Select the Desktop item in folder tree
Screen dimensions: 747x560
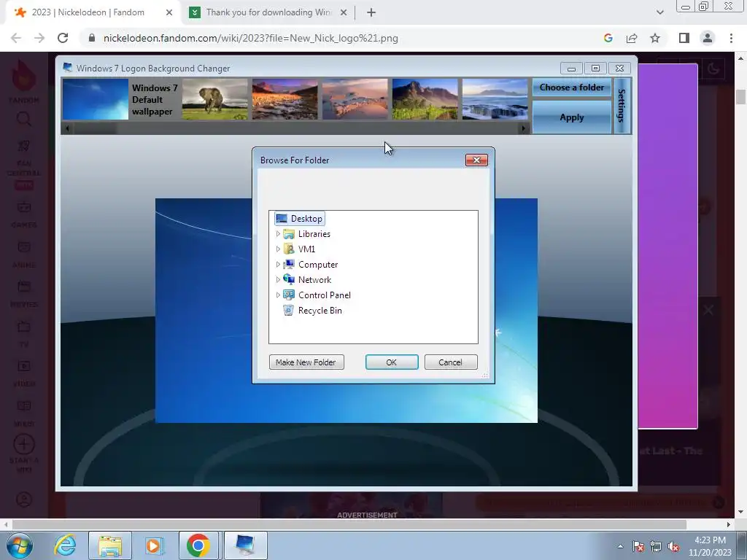click(x=300, y=219)
